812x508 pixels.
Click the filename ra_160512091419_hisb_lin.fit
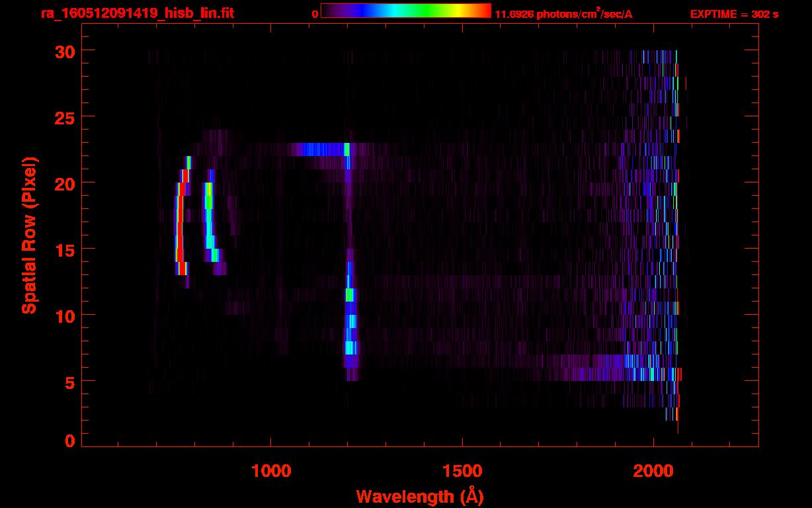137,13
